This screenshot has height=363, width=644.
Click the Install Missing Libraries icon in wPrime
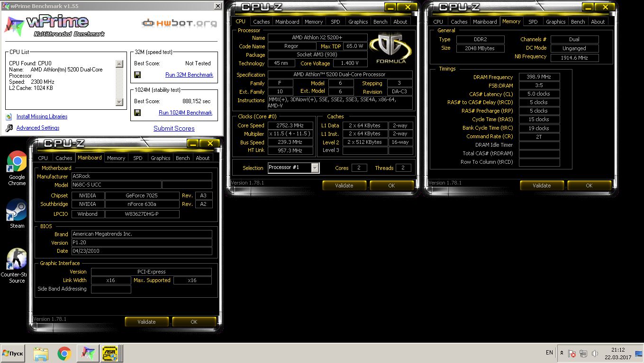9,116
